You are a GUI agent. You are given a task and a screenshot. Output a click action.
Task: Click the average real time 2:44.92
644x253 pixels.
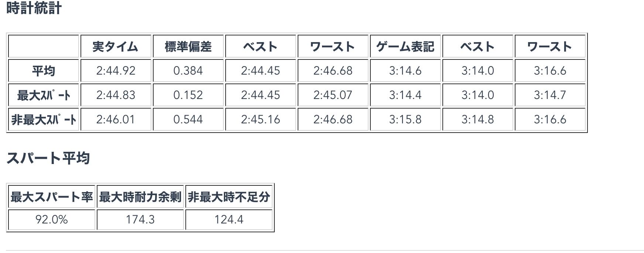[x=116, y=71]
